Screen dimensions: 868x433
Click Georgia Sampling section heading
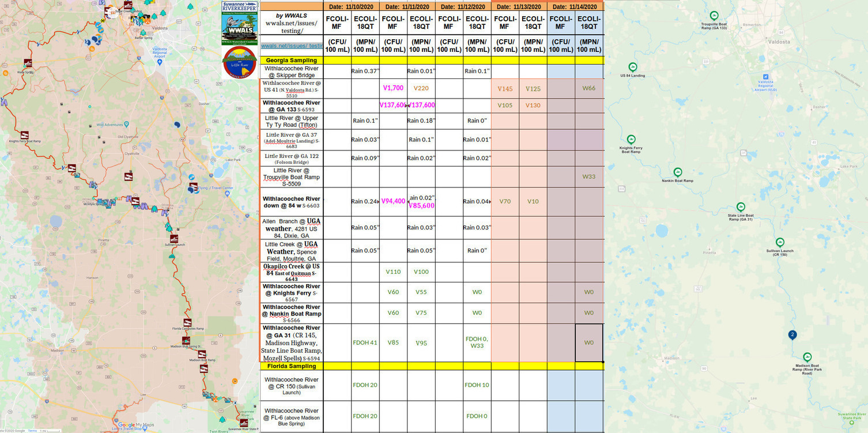290,60
